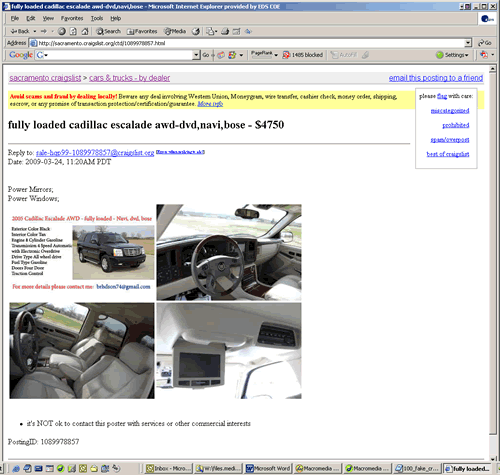Image resolution: width=500 pixels, height=475 pixels.
Task: Switch to the Microsoft Word taskbar button
Action: coord(268,468)
